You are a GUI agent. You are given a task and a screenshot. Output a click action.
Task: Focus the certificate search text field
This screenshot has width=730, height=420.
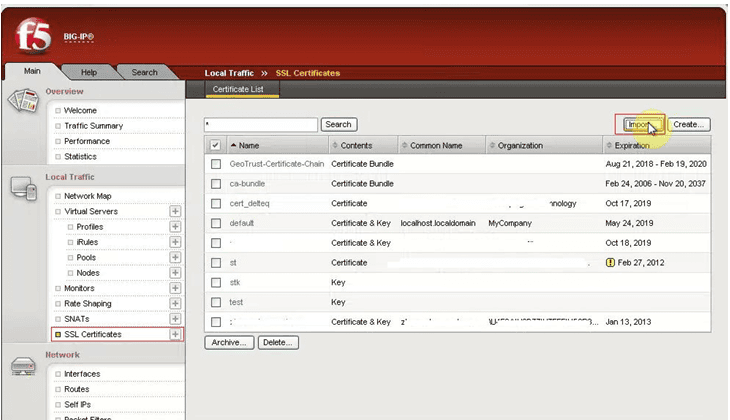[260, 125]
